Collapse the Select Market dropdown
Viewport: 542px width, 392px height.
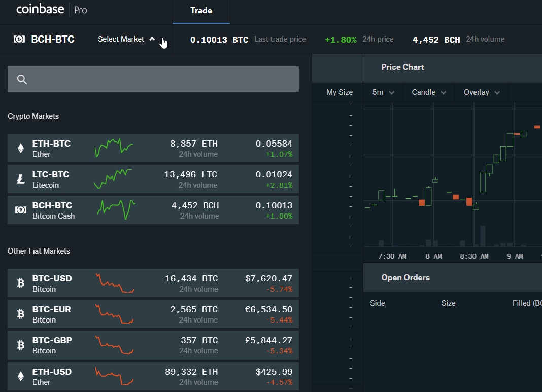coord(126,39)
